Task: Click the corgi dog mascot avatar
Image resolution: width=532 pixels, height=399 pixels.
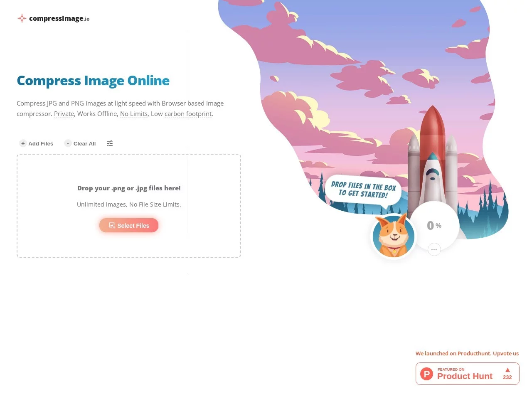Action: coord(393,236)
